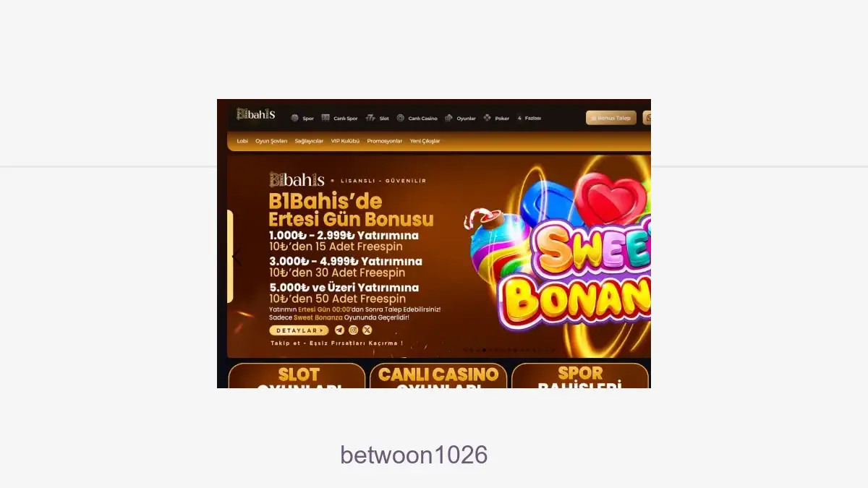Open the Instagram icon on the banner
The width and height of the screenshot is (868, 488).
tap(353, 330)
